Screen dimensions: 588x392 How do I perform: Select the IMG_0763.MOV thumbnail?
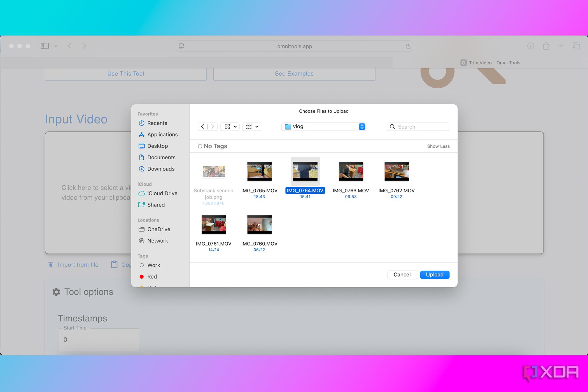(x=351, y=171)
